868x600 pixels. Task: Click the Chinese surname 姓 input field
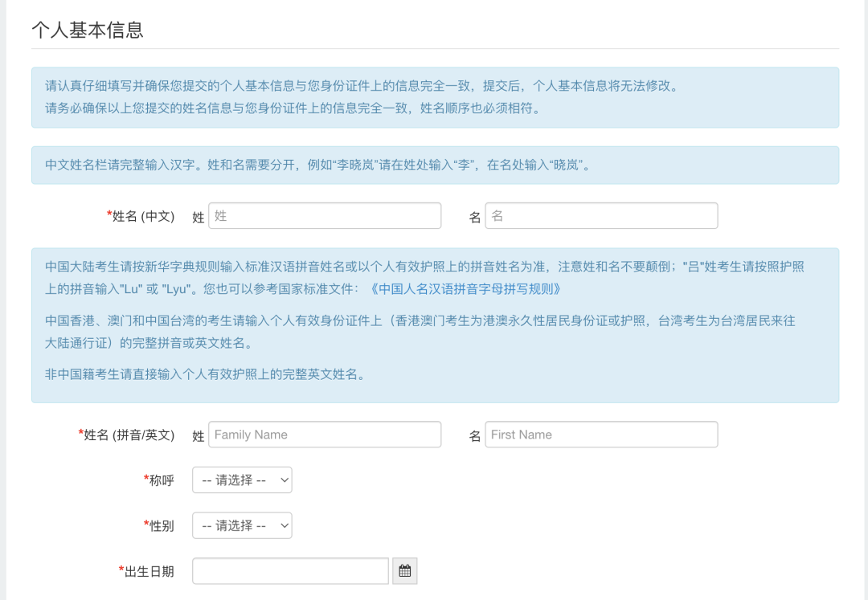point(325,216)
